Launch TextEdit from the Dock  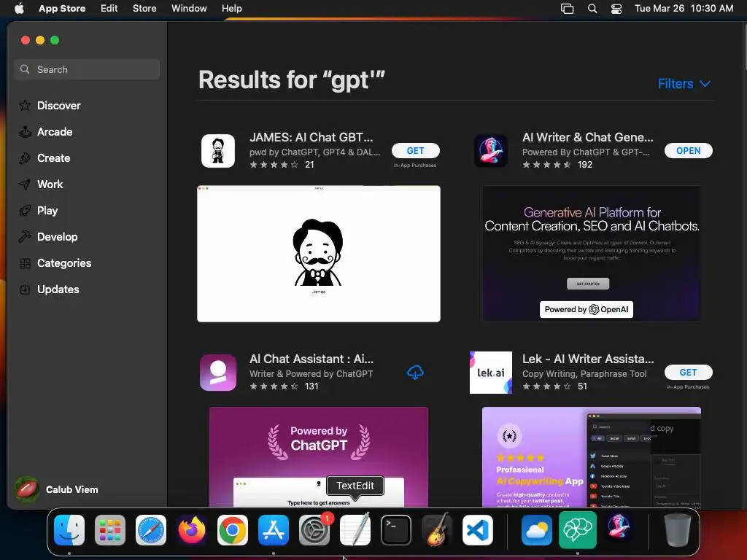[x=355, y=529]
